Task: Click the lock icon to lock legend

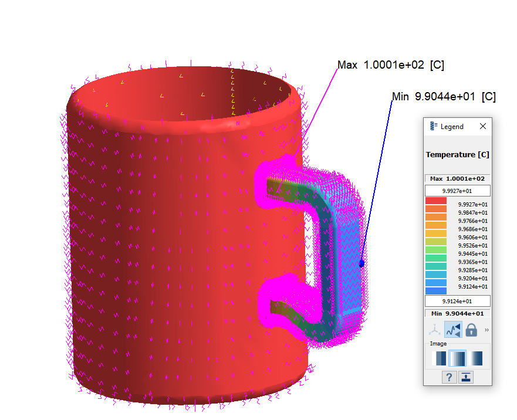Action: pyautogui.click(x=471, y=330)
